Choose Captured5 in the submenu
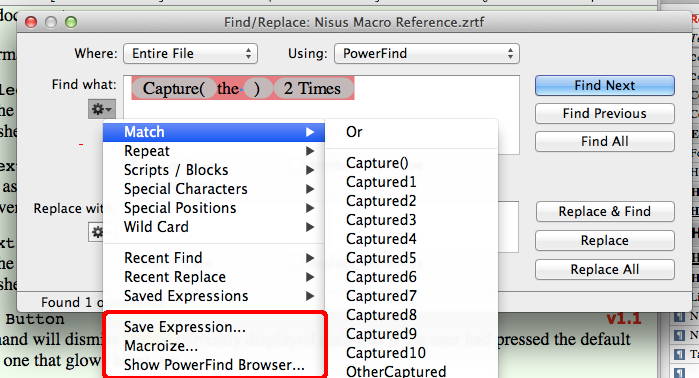The image size is (699, 378). 381,258
